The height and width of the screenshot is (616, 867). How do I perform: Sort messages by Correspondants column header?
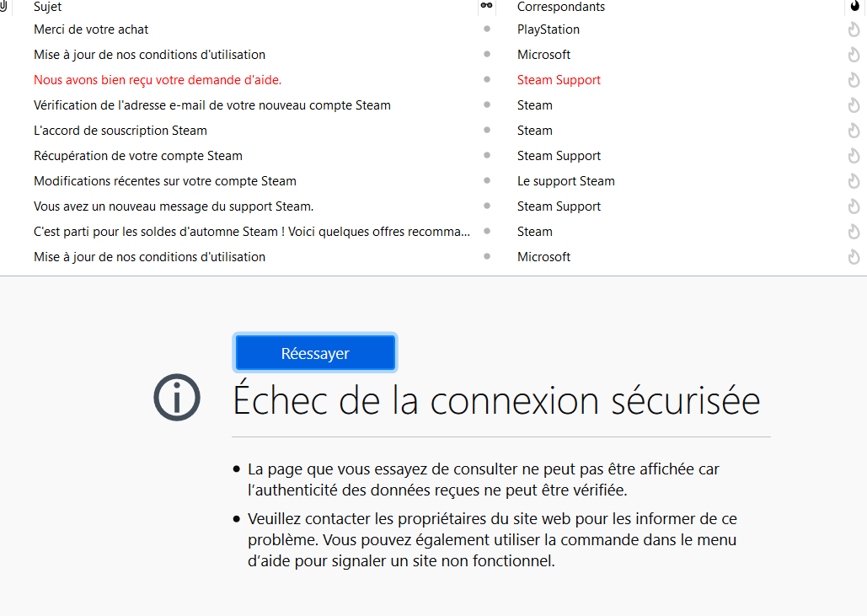(x=560, y=7)
